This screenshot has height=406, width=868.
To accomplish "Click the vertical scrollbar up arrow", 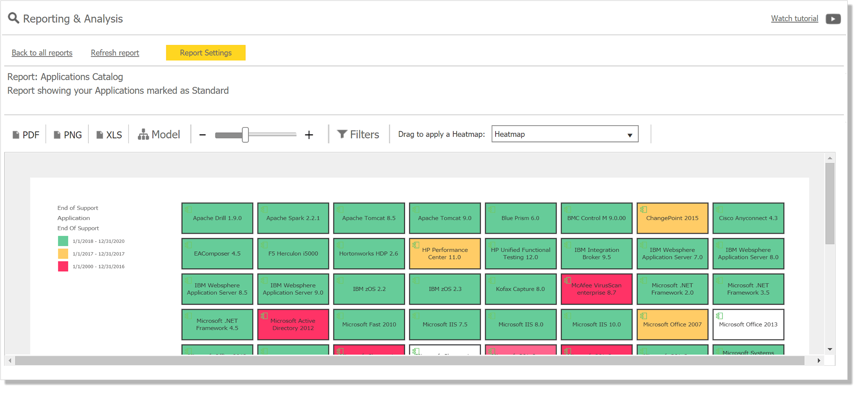I will [830, 158].
